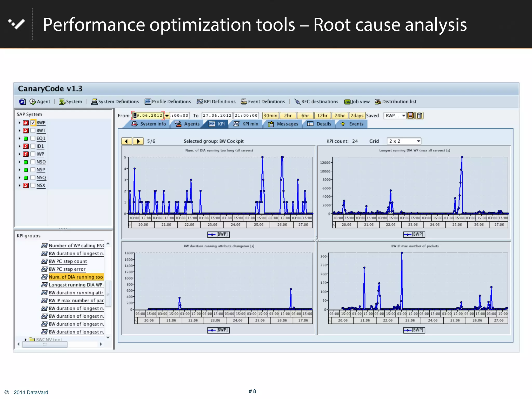This screenshot has width=532, height=399.
Task: Check the ID1 system checkbox
Action: click(33, 146)
